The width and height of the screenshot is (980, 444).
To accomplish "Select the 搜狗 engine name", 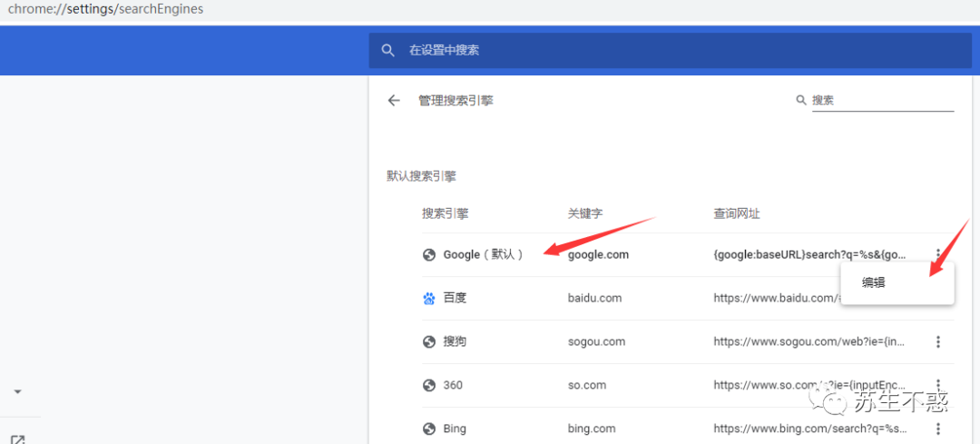I will click(455, 341).
